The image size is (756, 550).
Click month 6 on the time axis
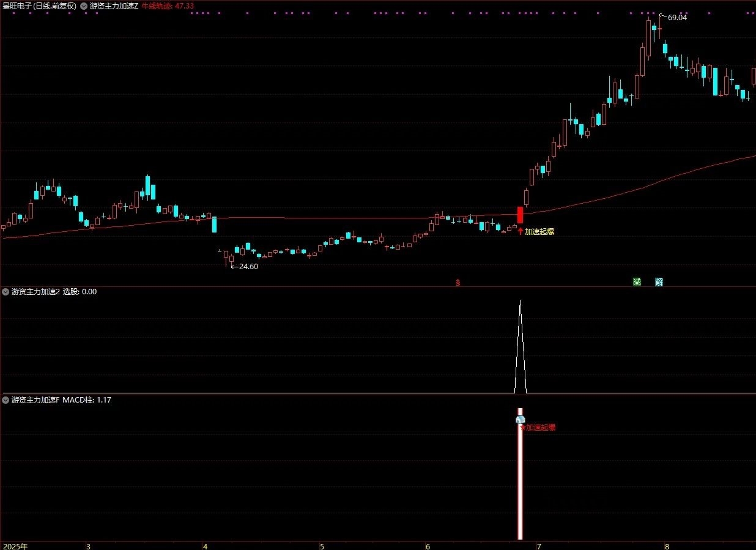tap(428, 546)
